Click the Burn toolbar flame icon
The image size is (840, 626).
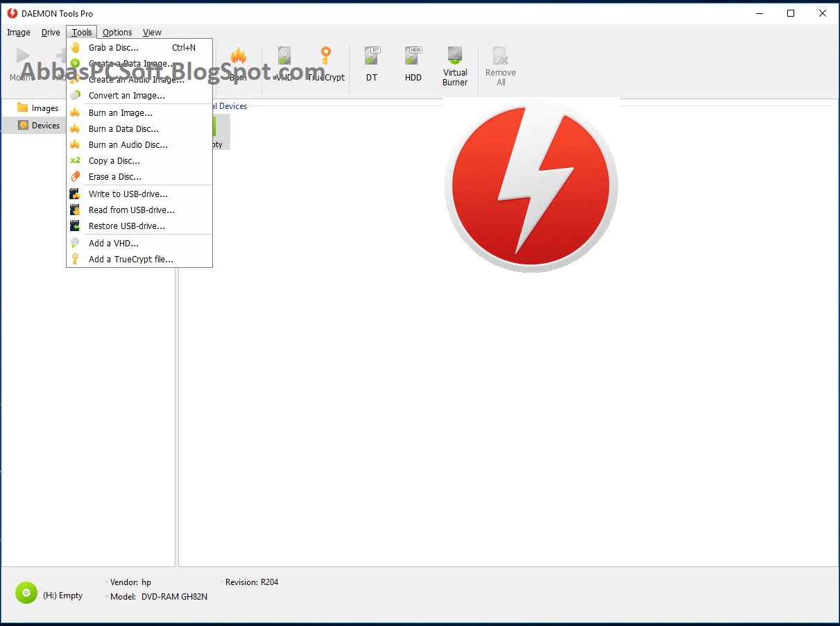[x=238, y=56]
